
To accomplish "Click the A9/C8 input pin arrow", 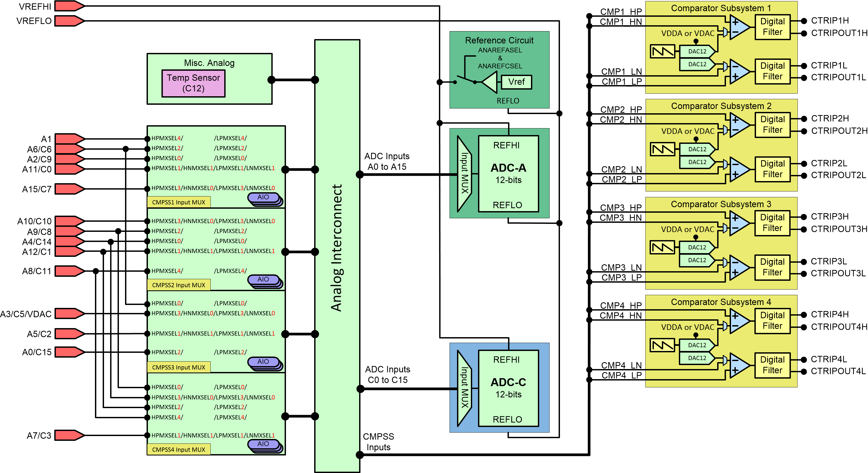I will (x=70, y=231).
